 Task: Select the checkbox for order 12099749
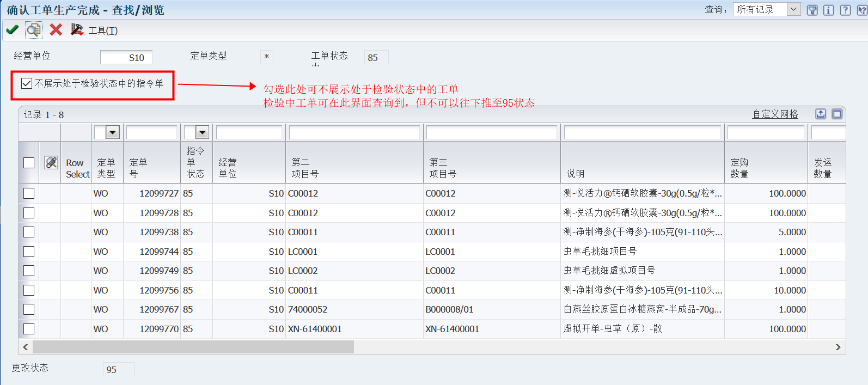coord(29,271)
